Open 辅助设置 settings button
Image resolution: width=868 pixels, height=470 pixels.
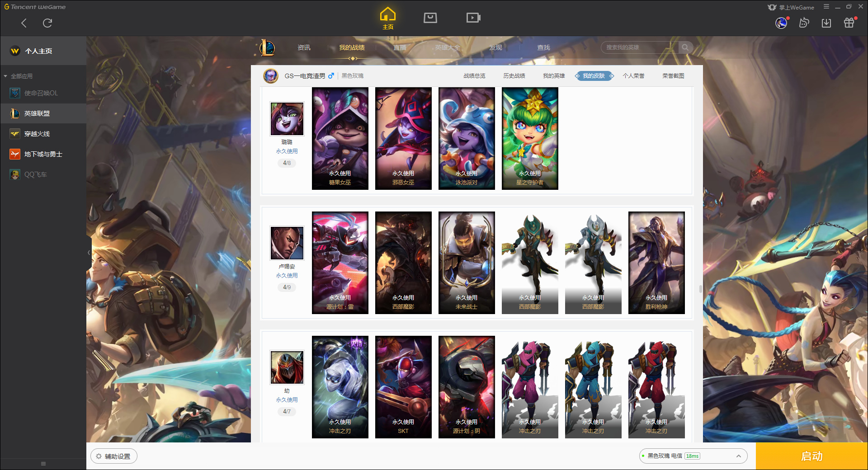coord(114,456)
